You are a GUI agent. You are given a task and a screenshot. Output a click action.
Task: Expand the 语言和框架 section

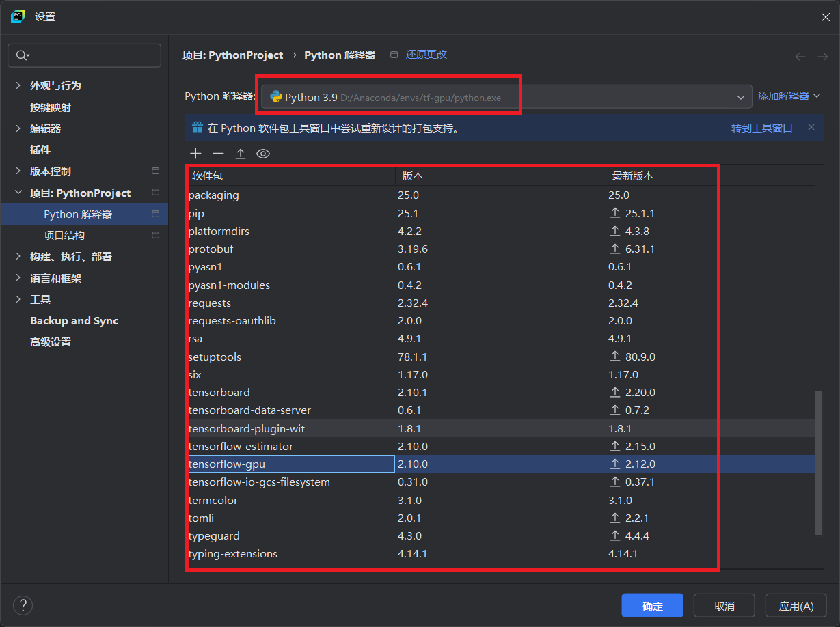coord(18,278)
